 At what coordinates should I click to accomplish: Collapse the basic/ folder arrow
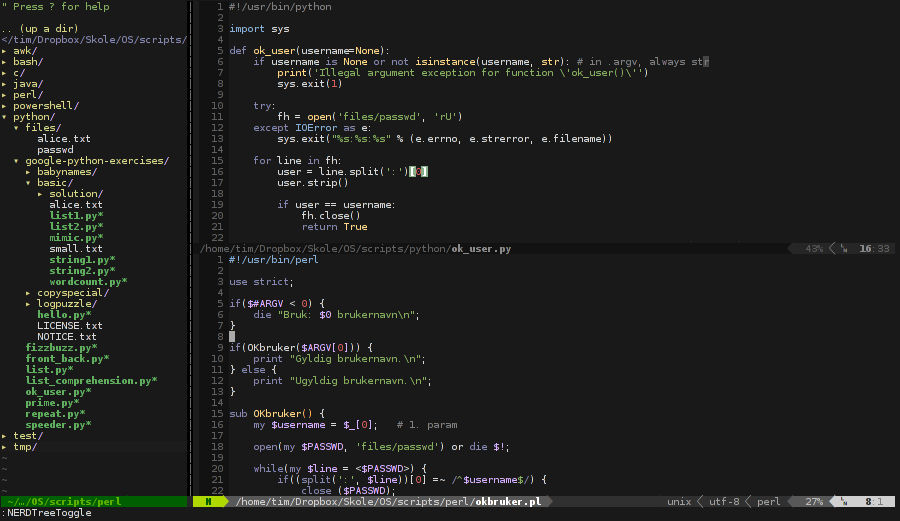[x=28, y=183]
